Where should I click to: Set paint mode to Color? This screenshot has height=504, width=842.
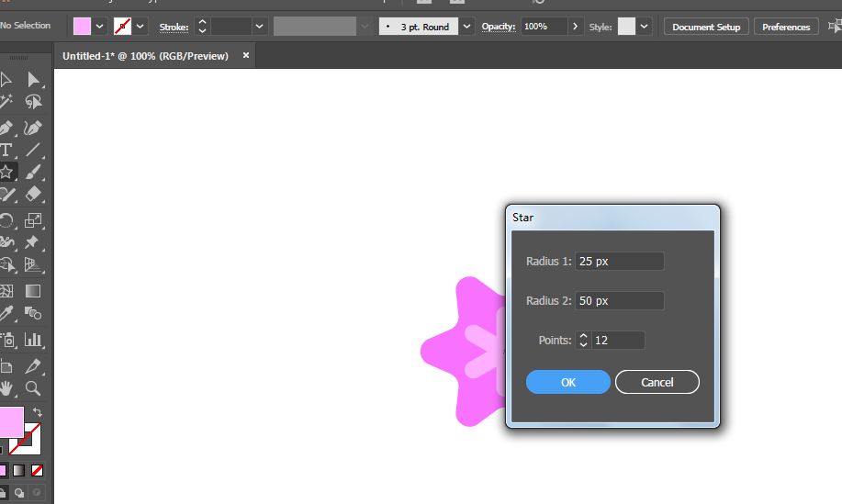3,471
